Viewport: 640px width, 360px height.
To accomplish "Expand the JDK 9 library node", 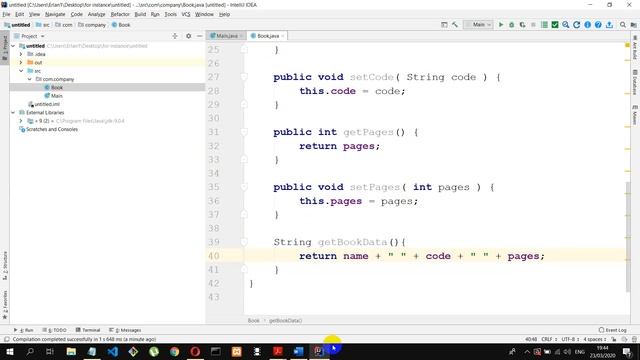I will pos(21,121).
